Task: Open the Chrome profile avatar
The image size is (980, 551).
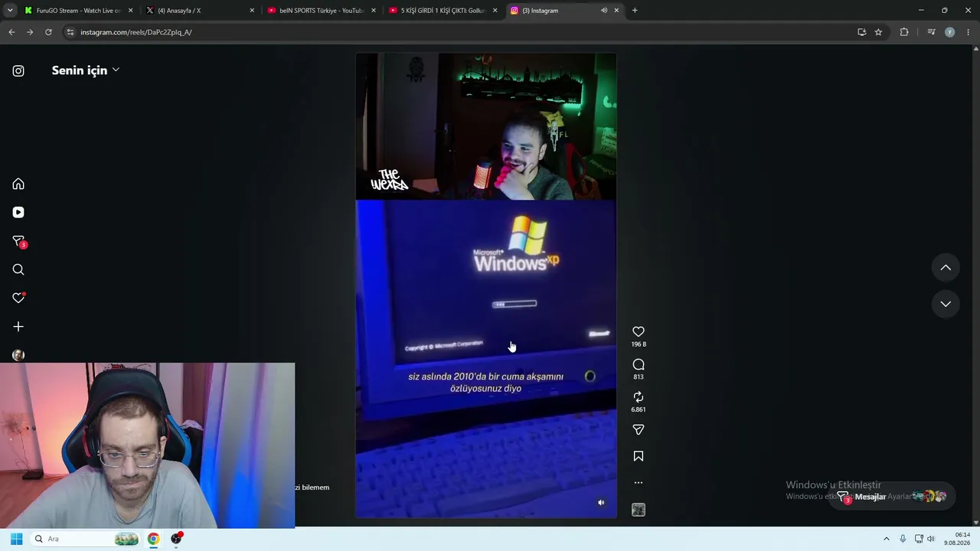Action: click(950, 32)
